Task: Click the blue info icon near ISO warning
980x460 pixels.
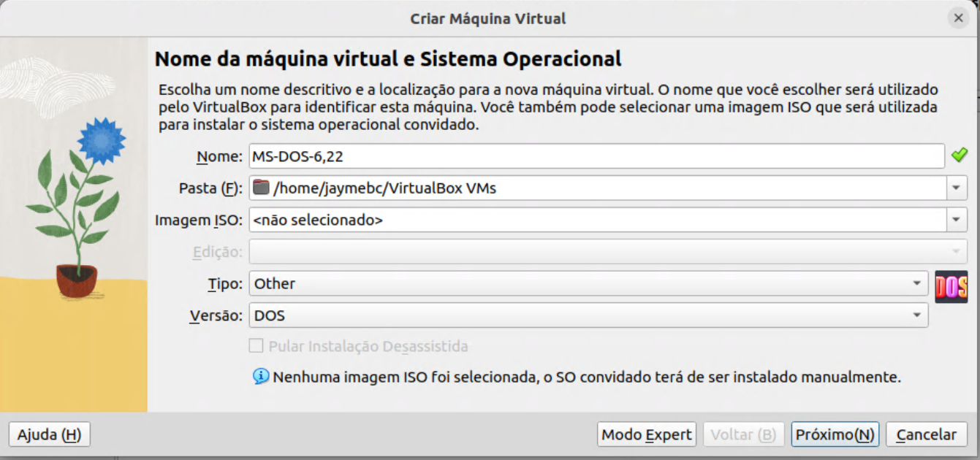Action: pos(261,377)
